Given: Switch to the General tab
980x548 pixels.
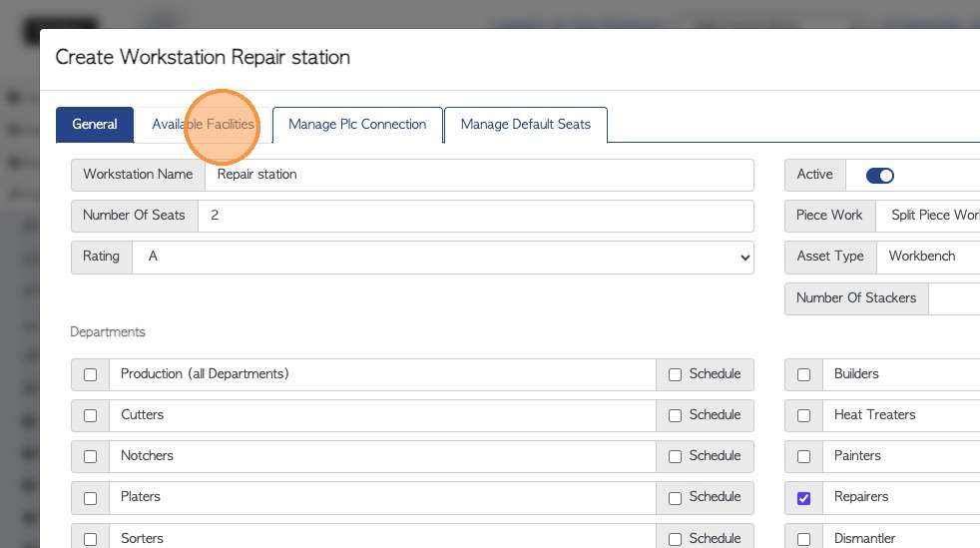Looking at the screenshot, I should [95, 125].
